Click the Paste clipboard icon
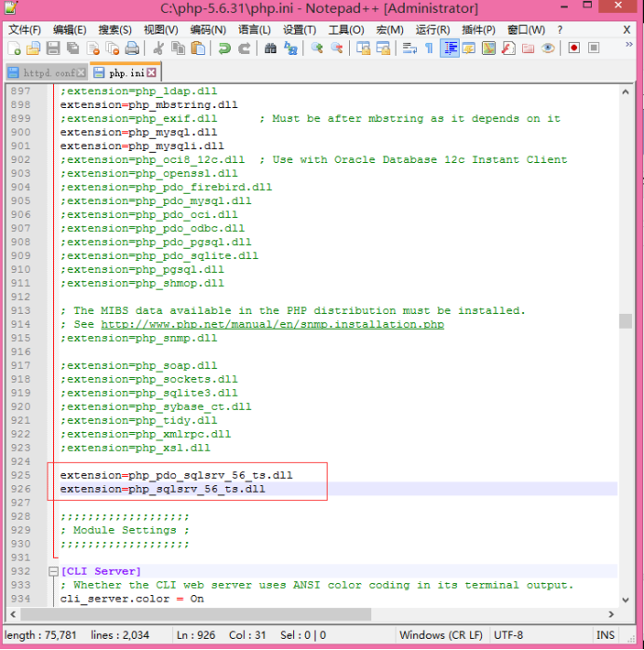This screenshot has width=644, height=650. (x=198, y=48)
